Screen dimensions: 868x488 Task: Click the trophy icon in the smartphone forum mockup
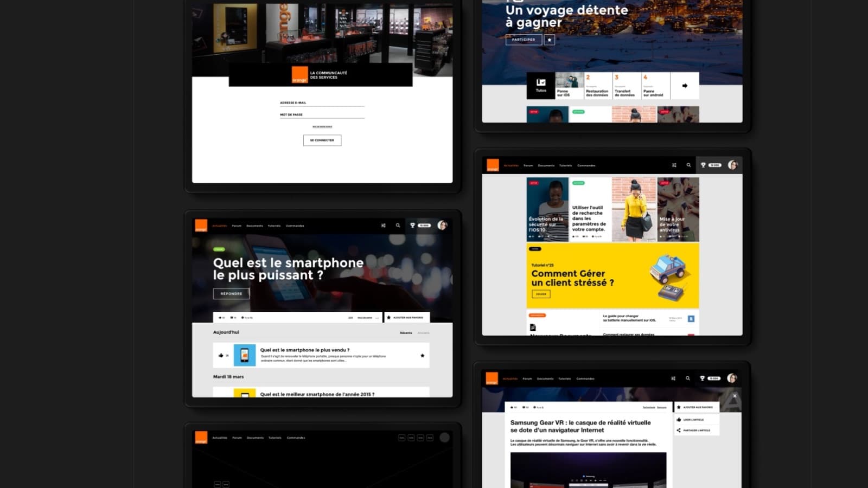click(x=412, y=226)
